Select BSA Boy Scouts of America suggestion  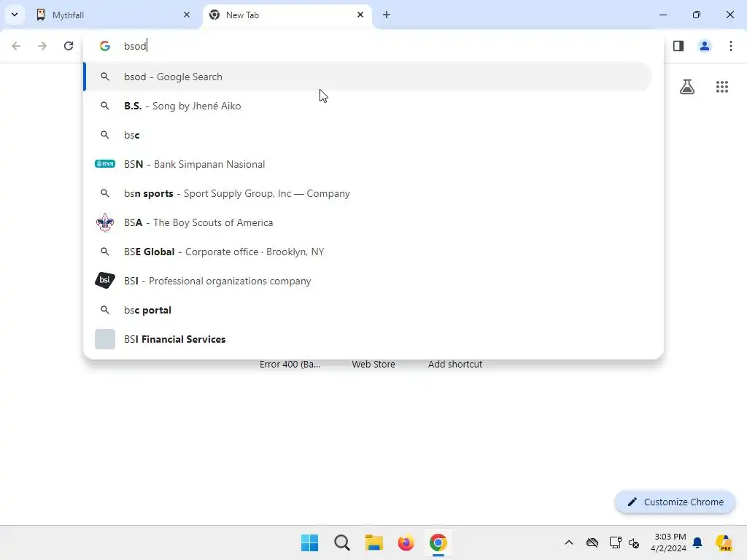tap(368, 222)
